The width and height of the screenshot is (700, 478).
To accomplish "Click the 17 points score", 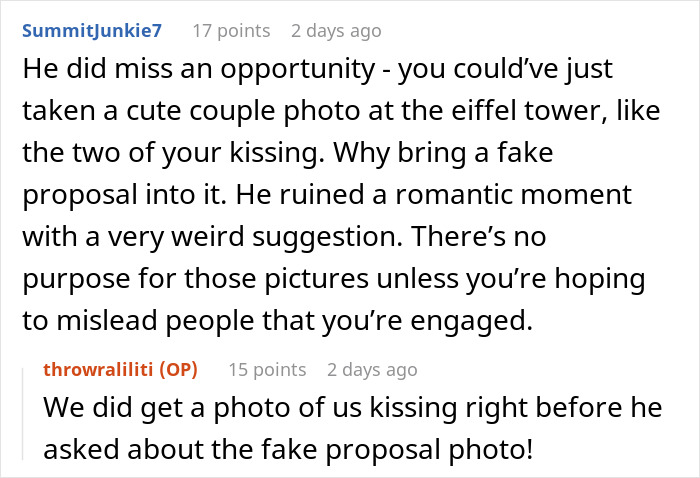I will 231,31.
